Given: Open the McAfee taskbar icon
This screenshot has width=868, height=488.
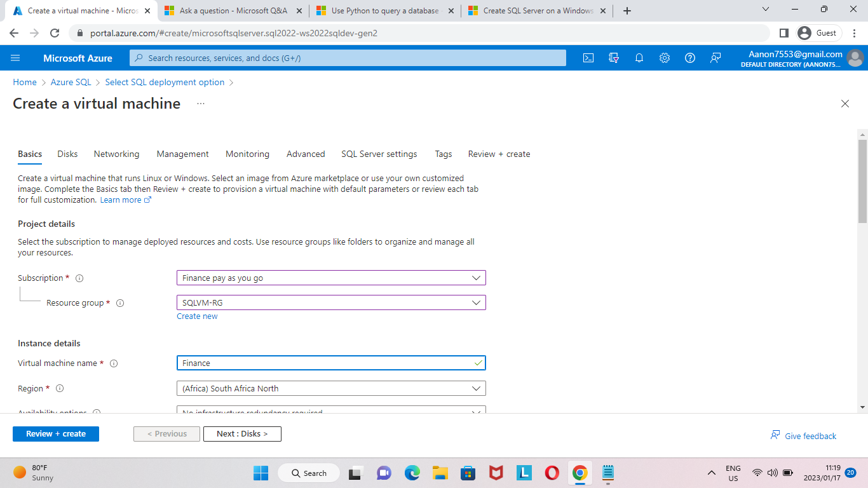Looking at the screenshot, I should pos(496,473).
